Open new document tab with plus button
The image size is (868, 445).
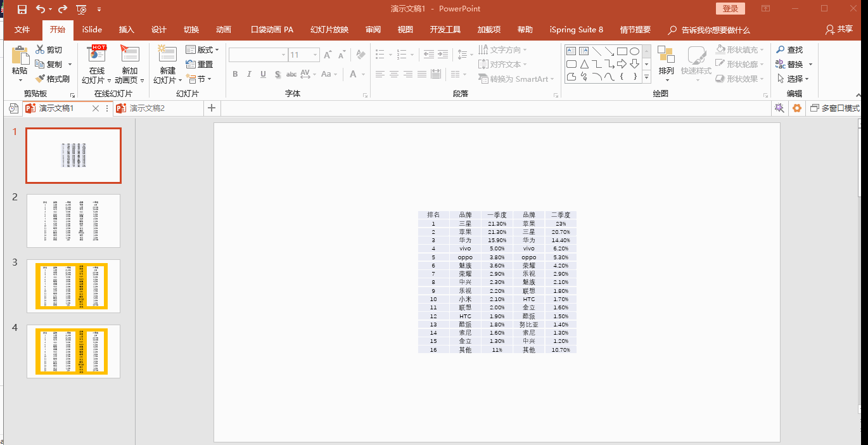212,108
